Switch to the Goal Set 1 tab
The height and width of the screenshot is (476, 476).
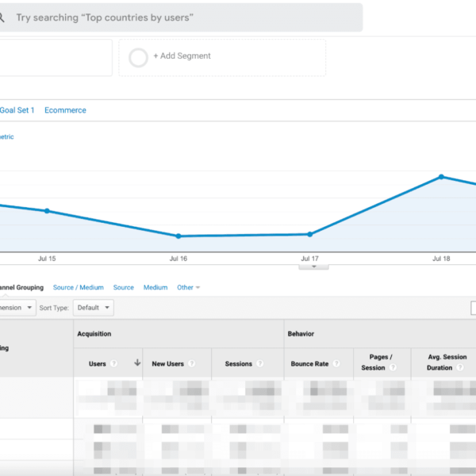point(17,110)
